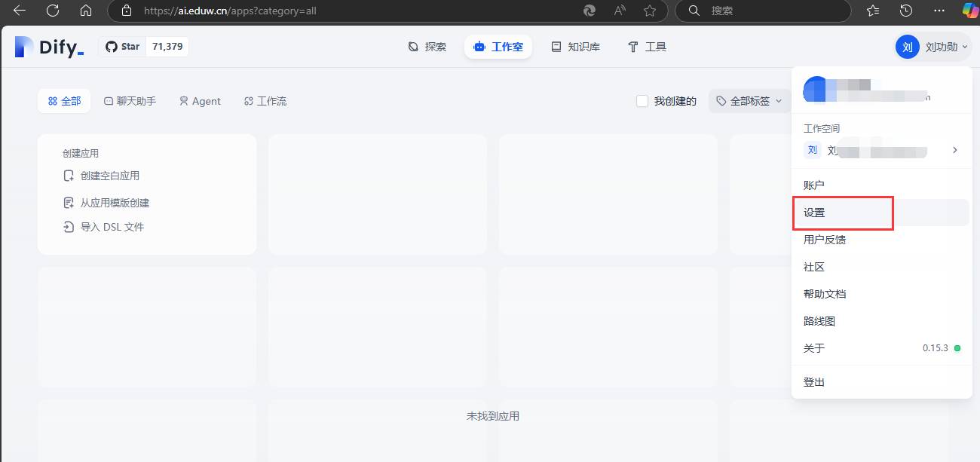This screenshot has height=462, width=980.
Task: Click the favorites star in address bar
Action: click(x=649, y=11)
